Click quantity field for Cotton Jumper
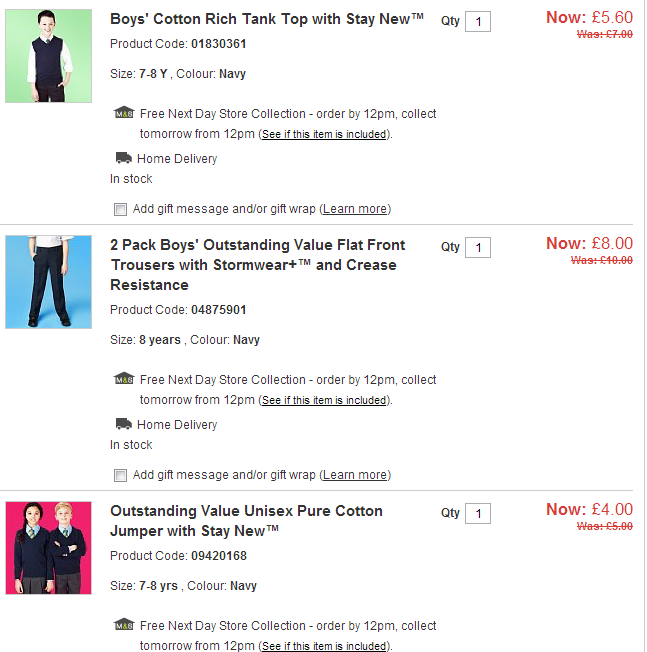Image resolution: width=647 pixels, height=652 pixels. point(478,514)
